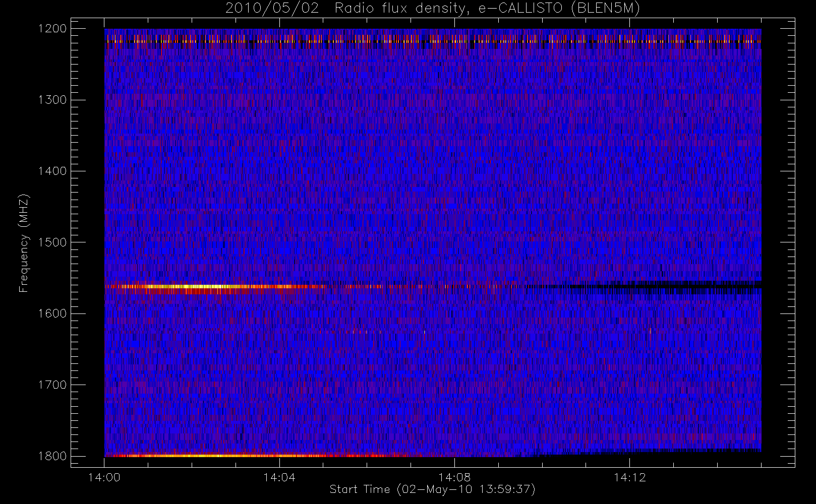
Task: Click the 1200 frequency tick label
Action: pos(52,29)
